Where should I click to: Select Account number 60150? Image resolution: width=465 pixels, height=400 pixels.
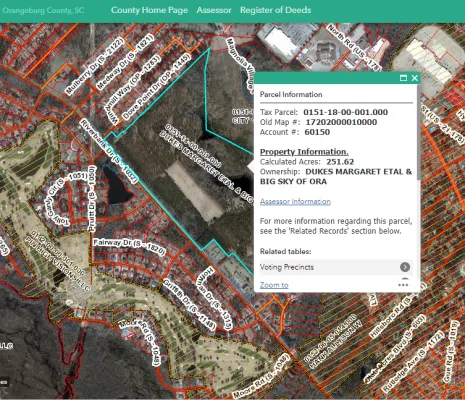tap(317, 132)
